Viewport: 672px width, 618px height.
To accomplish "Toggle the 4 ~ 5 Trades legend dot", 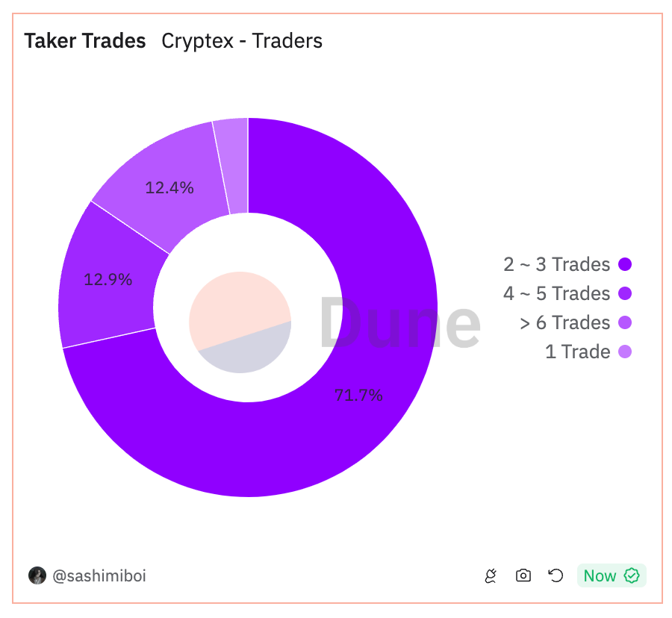I will pyautogui.click(x=626, y=293).
